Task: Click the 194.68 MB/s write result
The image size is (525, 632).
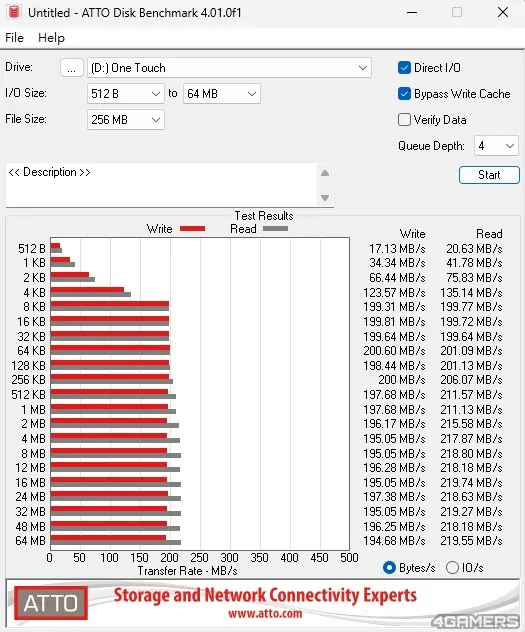Action: click(394, 541)
